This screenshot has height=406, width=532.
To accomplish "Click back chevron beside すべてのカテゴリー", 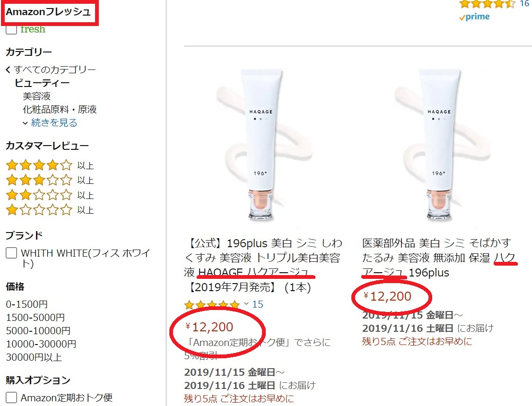I will point(8,70).
